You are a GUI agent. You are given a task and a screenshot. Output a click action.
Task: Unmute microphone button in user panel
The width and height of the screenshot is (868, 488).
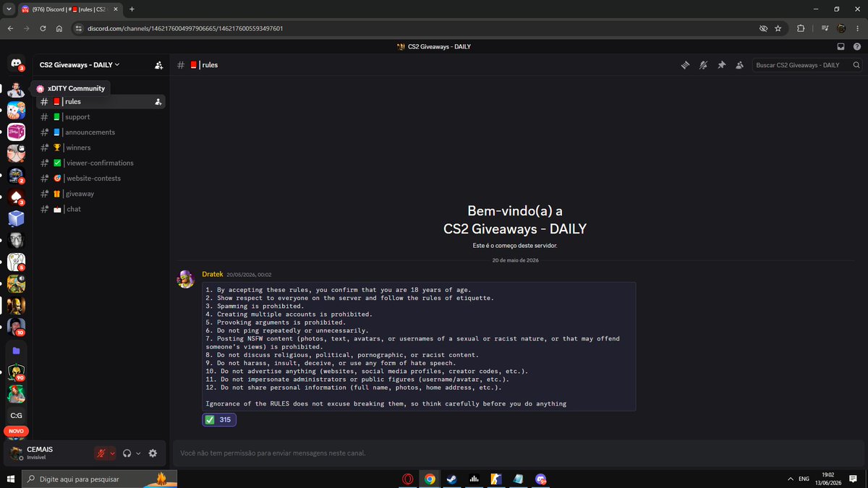(x=102, y=453)
